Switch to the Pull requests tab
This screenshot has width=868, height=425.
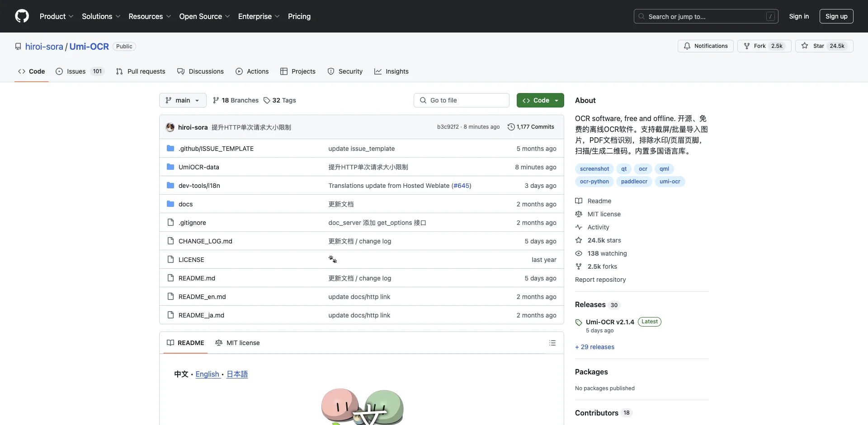pos(141,71)
